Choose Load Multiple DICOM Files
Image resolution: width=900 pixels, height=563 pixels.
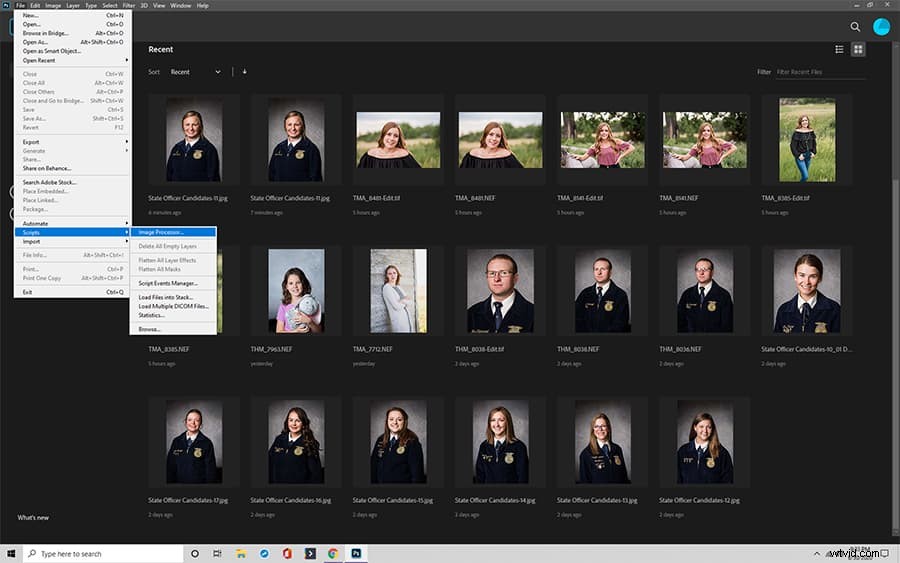173,306
